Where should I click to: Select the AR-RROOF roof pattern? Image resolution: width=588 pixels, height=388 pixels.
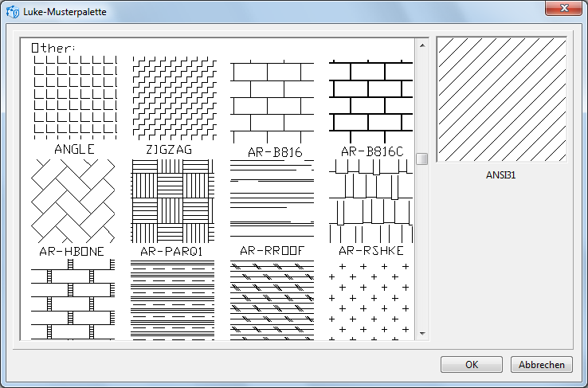point(272,200)
